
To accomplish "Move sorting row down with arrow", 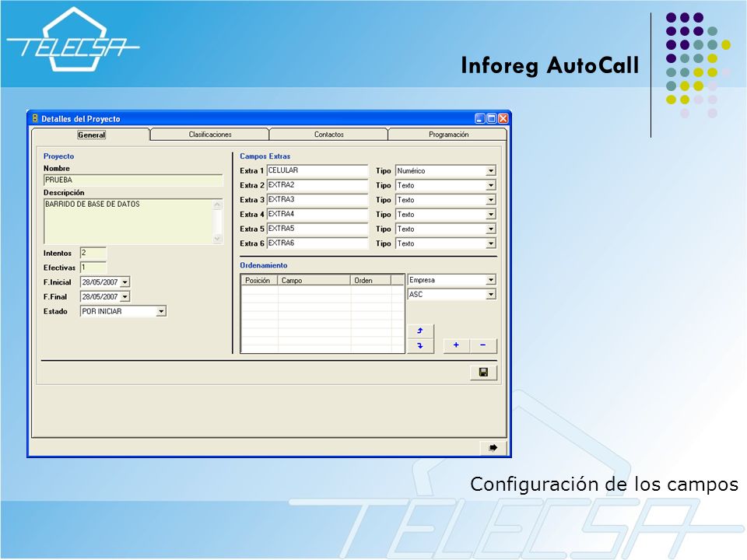I will (x=420, y=345).
